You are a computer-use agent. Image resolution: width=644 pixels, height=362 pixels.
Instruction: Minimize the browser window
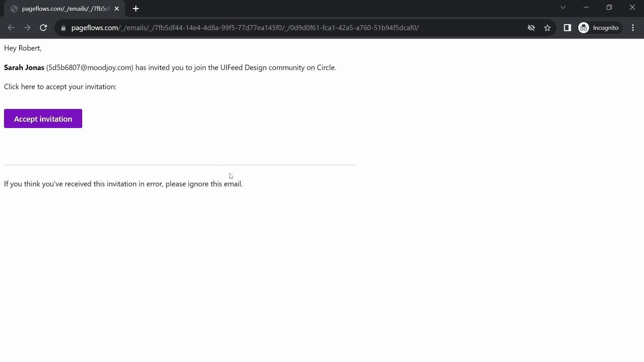[x=586, y=7]
